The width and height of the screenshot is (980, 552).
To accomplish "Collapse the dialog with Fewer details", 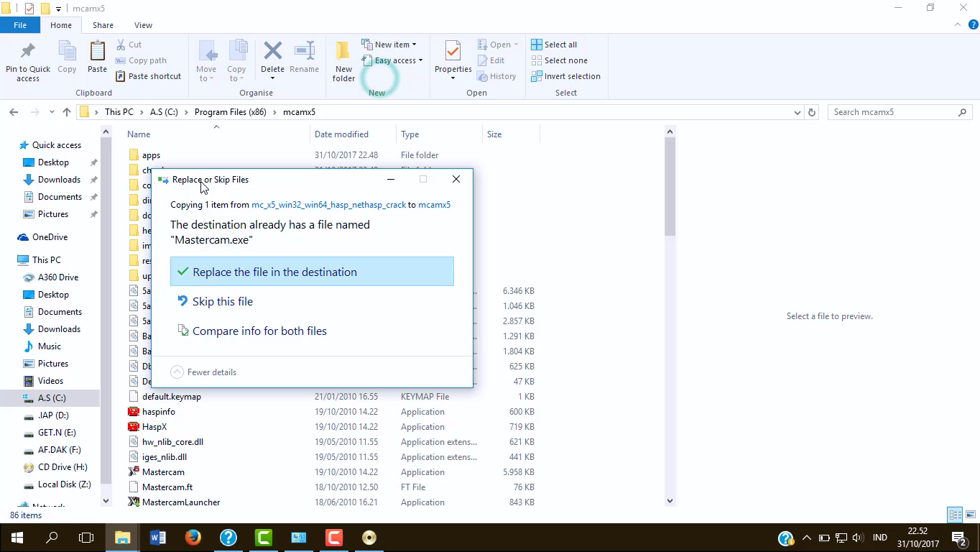I will click(x=203, y=372).
